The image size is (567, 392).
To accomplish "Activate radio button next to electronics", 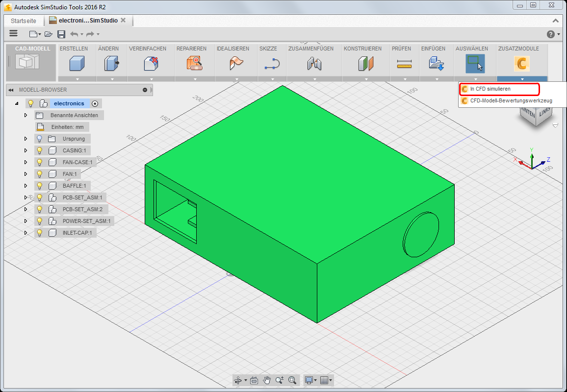I will pyautogui.click(x=95, y=104).
